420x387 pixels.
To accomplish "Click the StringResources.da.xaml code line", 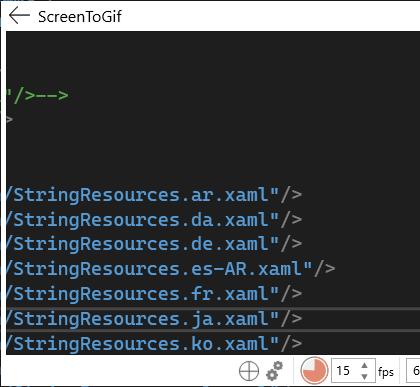I will (154, 220).
